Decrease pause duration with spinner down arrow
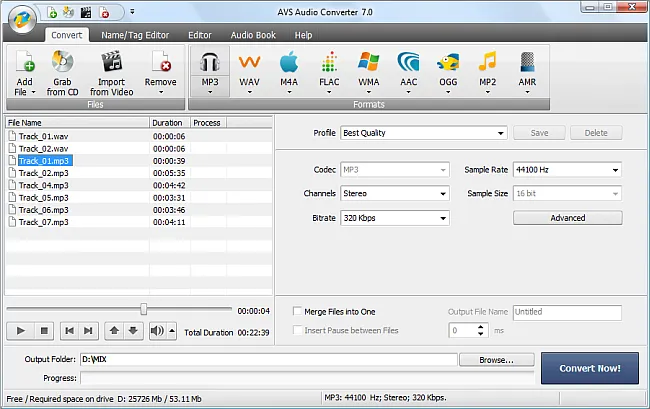Viewport: 650px width, 409px height. pos(480,334)
